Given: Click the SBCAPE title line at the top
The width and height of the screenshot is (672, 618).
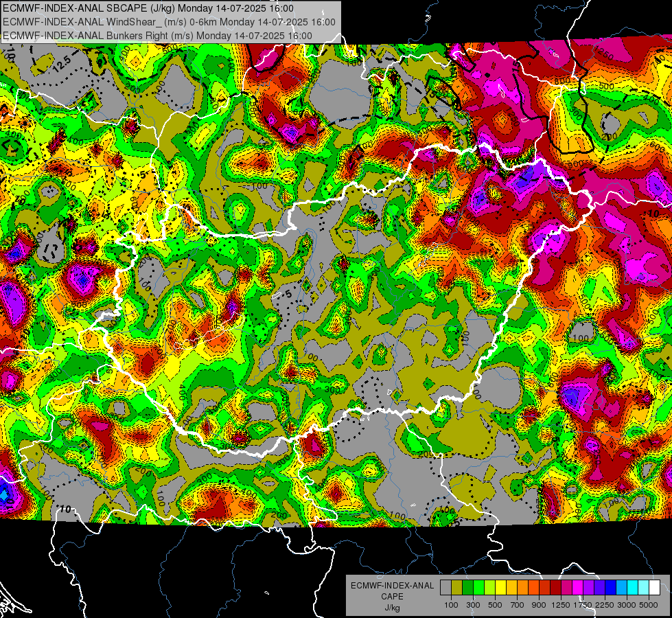Looking at the screenshot, I should click(x=148, y=8).
